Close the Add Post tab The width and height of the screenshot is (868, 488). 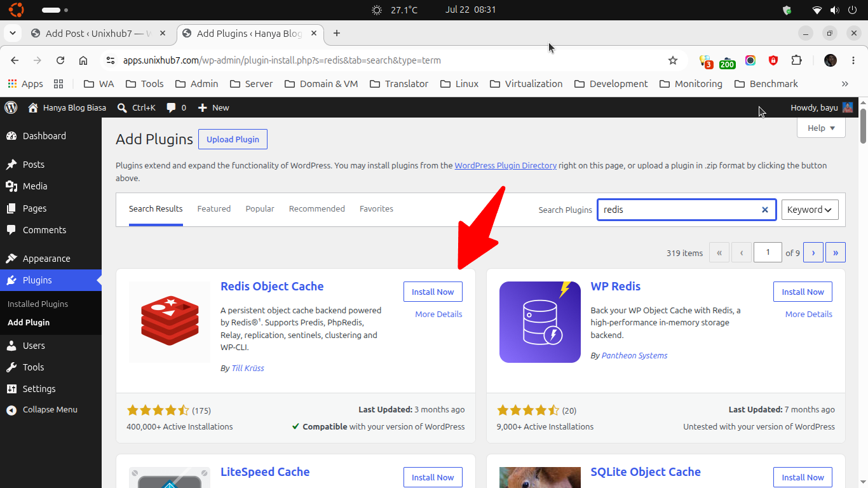click(163, 34)
